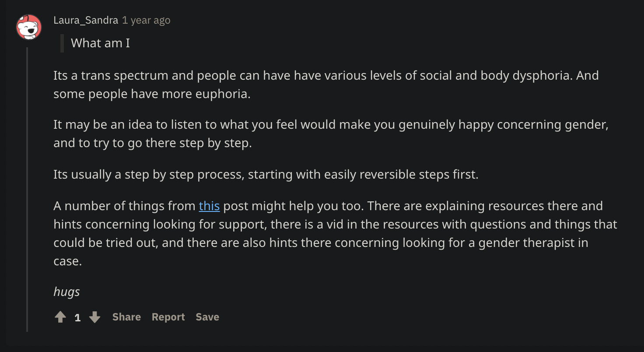644x352 pixels.
Task: Share this comment
Action: coord(126,317)
